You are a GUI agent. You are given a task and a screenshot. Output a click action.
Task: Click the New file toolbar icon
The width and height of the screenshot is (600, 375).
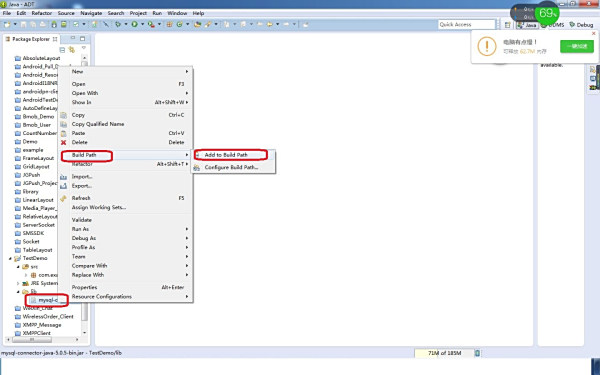[7, 24]
